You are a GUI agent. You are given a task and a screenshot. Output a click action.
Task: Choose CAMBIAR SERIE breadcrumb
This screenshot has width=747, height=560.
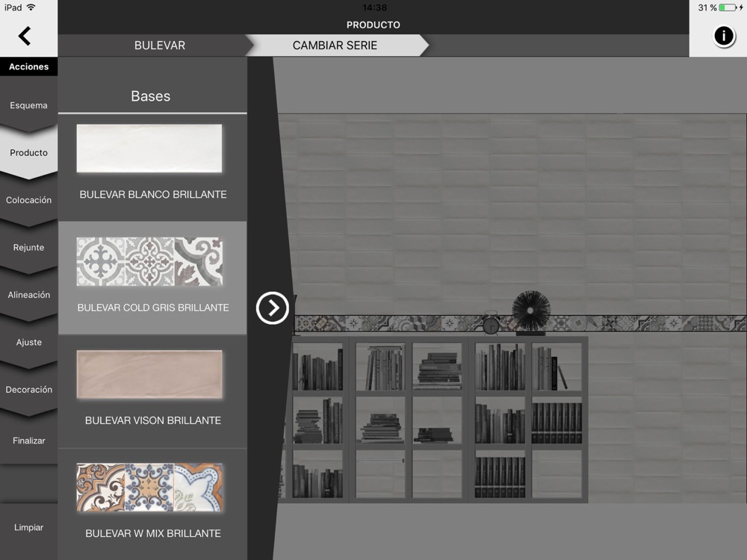tap(335, 46)
